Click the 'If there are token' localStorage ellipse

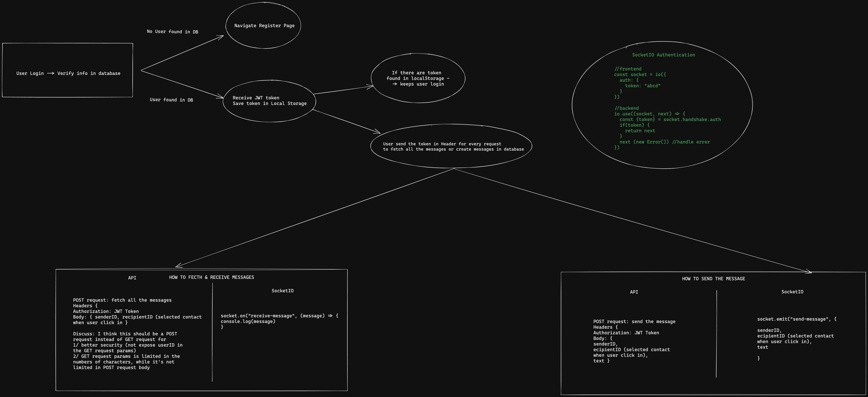(x=418, y=78)
